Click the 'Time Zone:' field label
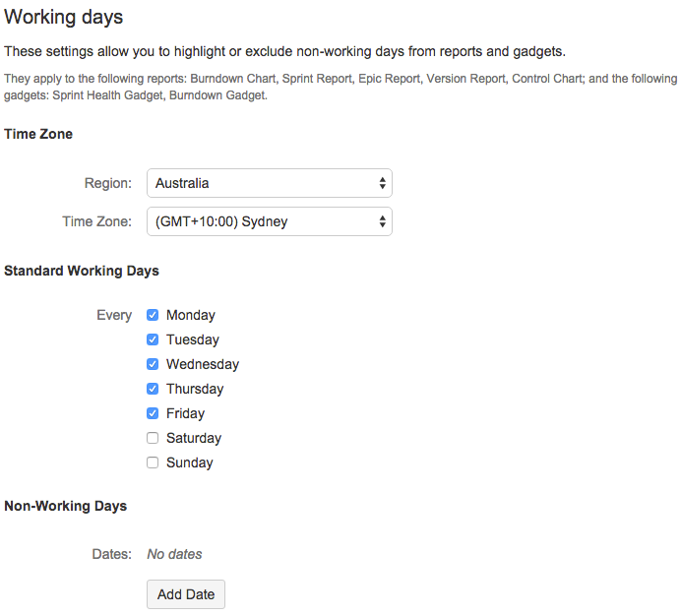681x616 pixels. tap(96, 221)
